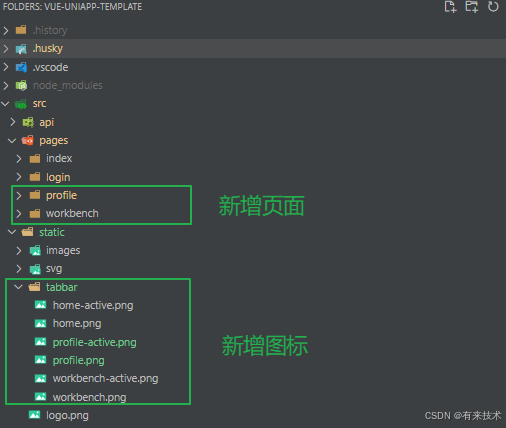
Task: Click image icon beside profile.png
Action: [x=41, y=360]
